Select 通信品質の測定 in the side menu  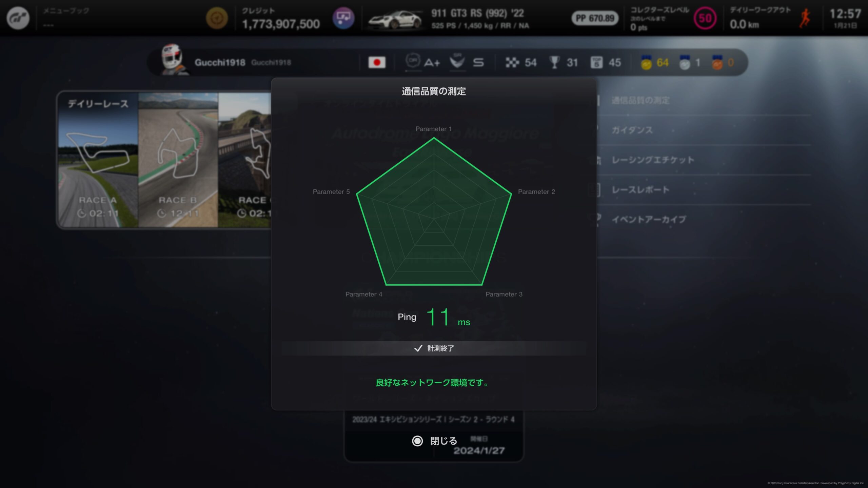(640, 100)
